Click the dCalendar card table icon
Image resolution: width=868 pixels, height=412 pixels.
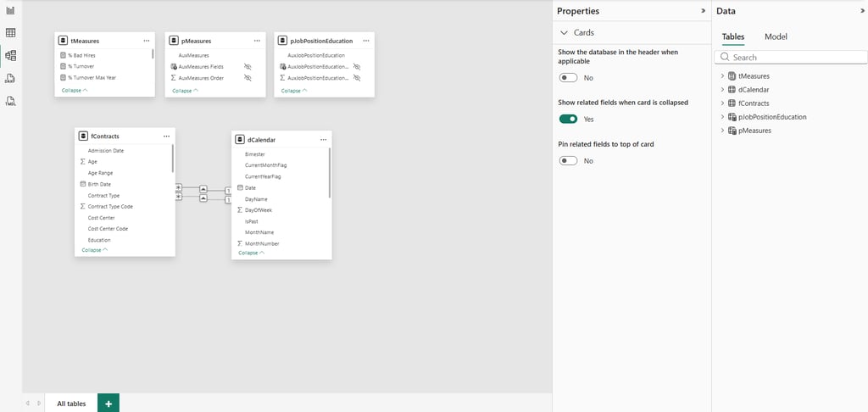coord(240,140)
